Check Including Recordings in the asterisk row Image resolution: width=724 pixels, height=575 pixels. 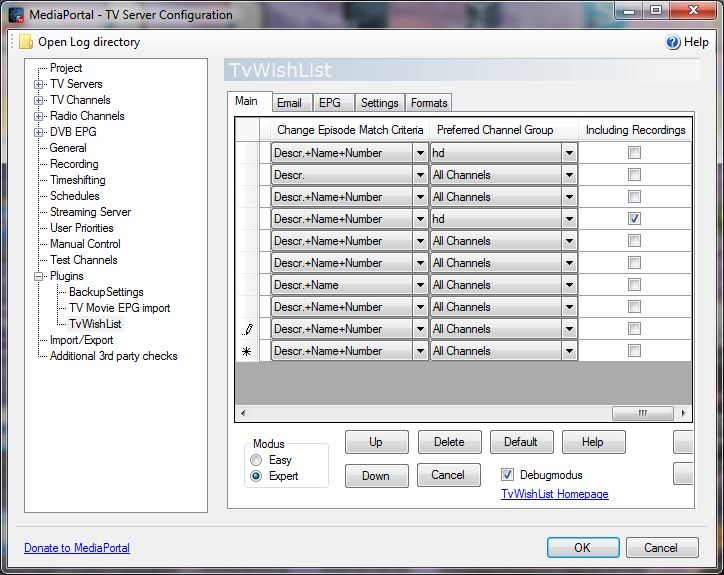coord(634,351)
